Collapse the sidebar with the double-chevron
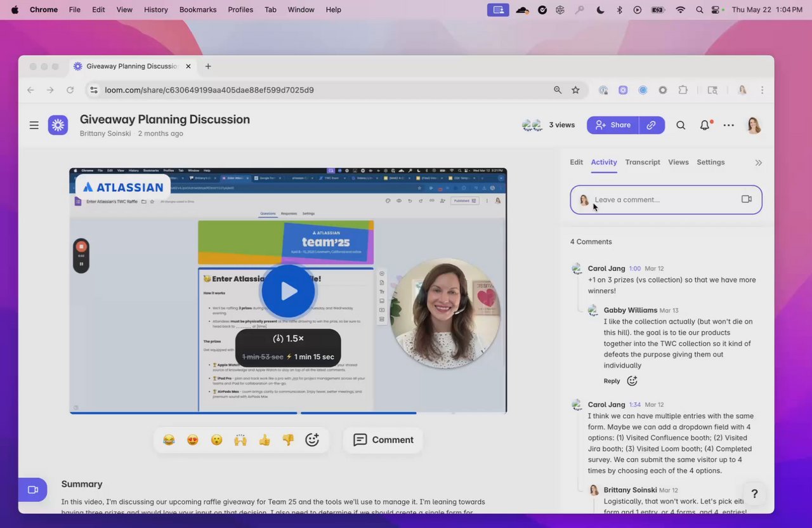The width and height of the screenshot is (812, 528). click(x=758, y=163)
